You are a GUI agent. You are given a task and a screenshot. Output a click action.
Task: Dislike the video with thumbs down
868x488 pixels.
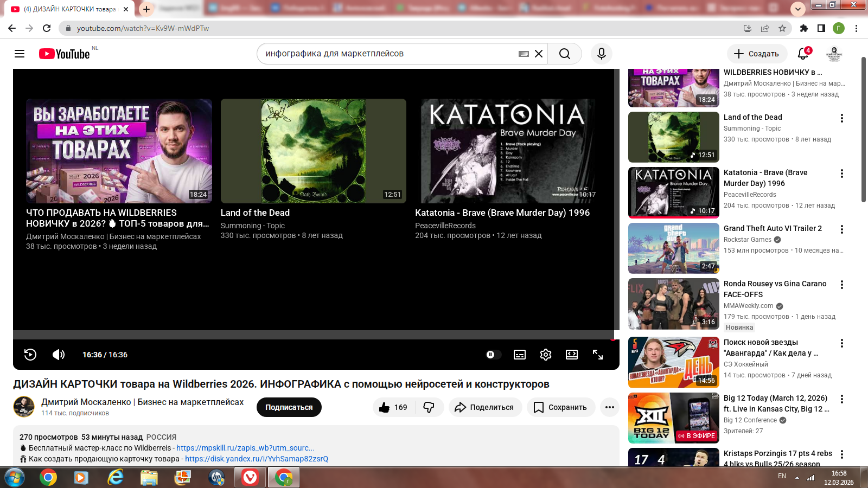tap(429, 407)
